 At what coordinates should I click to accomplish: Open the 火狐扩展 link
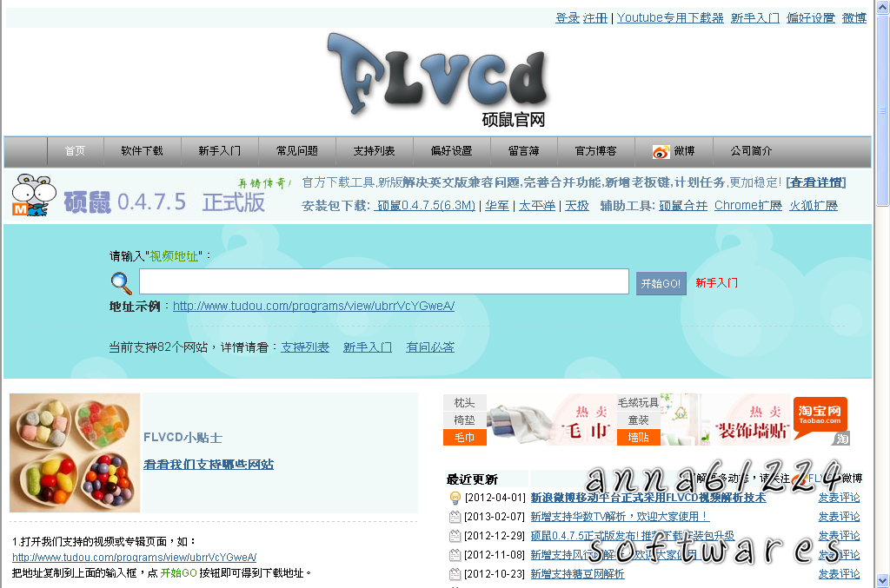pyautogui.click(x=814, y=205)
